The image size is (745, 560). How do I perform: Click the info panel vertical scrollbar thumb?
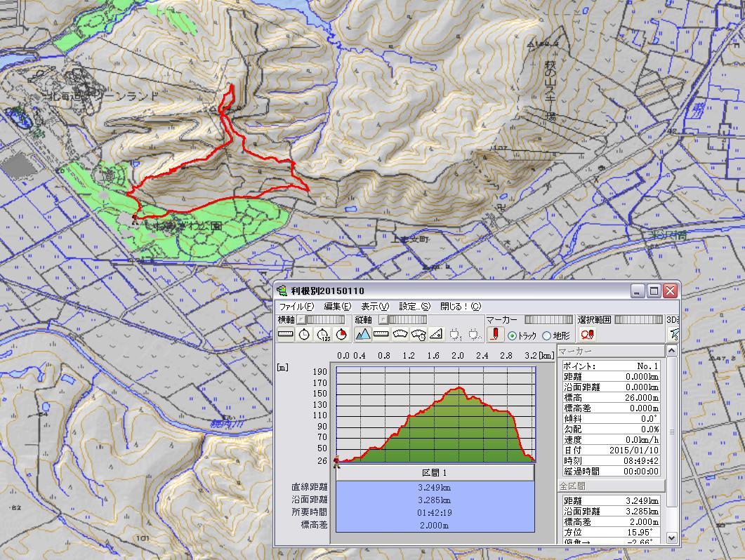point(671,432)
